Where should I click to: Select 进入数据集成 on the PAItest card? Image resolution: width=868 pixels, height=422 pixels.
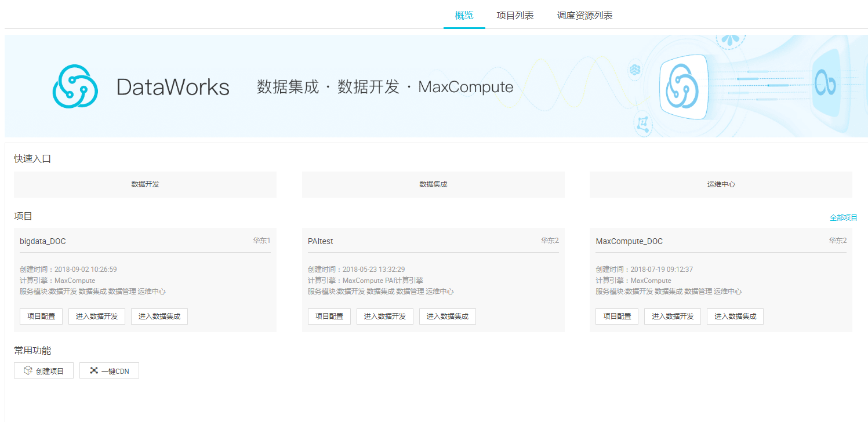[448, 316]
